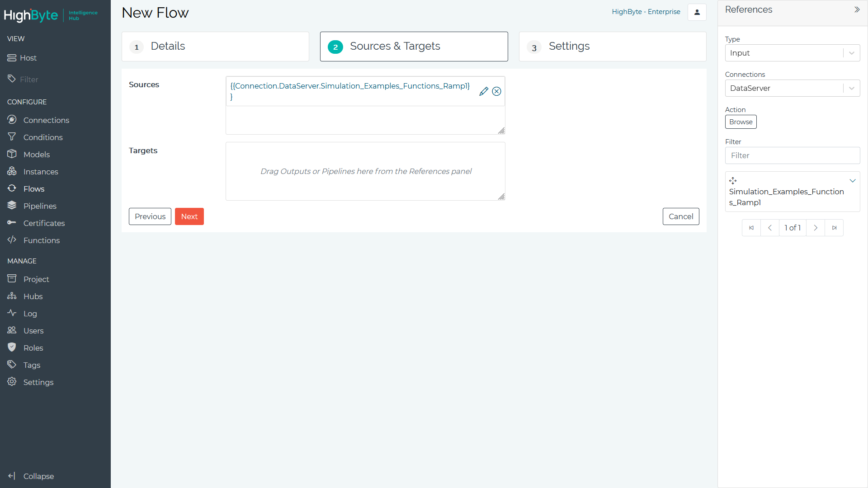This screenshot has height=488, width=868.
Task: Click the Collapse icon in sidebar
Action: coord(12,476)
